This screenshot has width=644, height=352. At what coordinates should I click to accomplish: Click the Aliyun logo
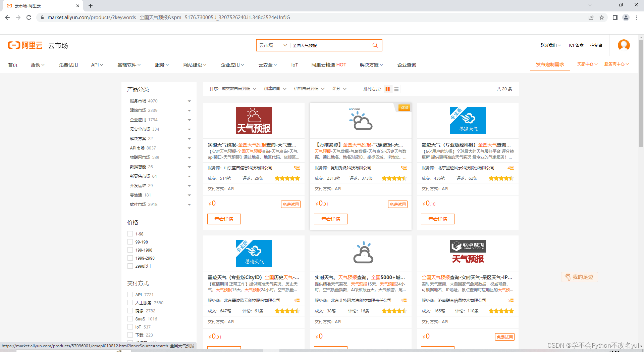pos(25,45)
